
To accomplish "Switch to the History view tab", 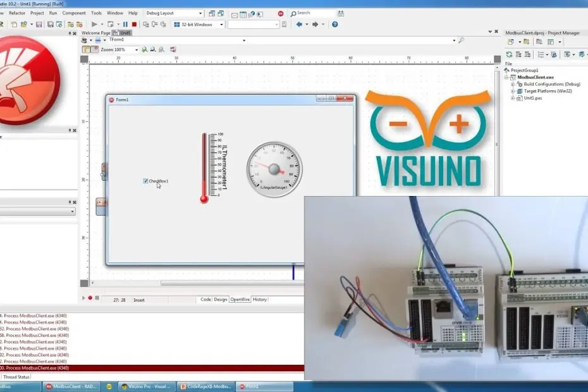I will [259, 300].
